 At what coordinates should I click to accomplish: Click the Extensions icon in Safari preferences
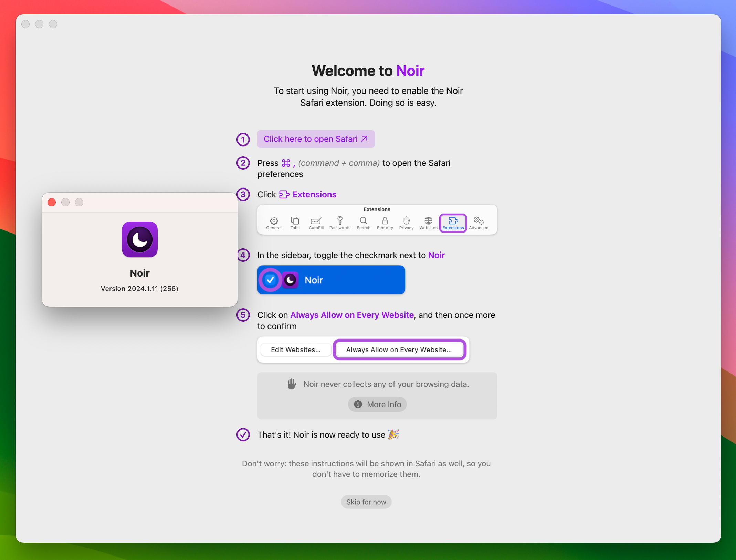(x=453, y=222)
